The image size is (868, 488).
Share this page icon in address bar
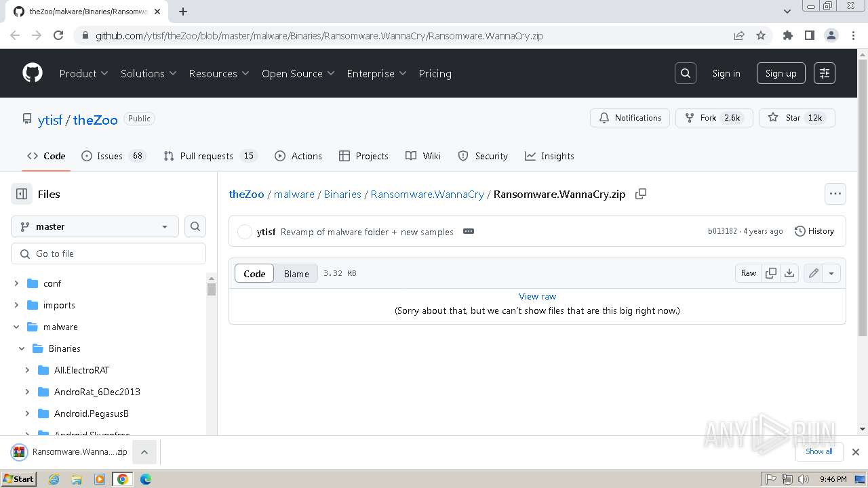pyautogui.click(x=739, y=35)
